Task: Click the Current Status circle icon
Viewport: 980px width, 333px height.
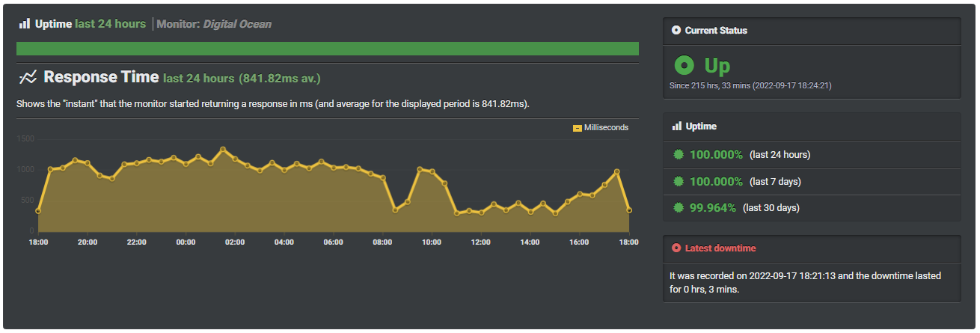Action: [x=676, y=31]
